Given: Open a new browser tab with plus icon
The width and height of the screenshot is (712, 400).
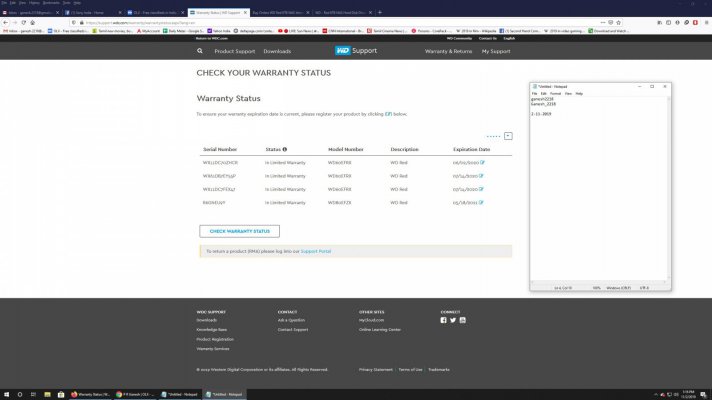Looking at the screenshot, I should tap(380, 13).
